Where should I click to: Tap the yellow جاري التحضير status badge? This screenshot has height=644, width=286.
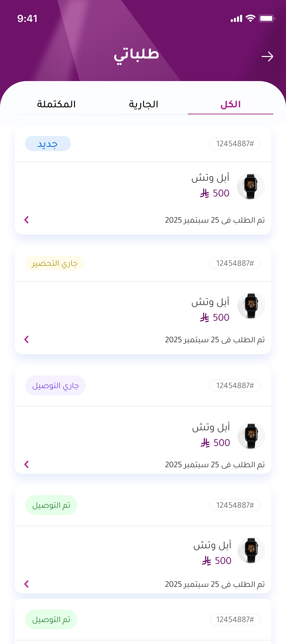click(55, 263)
